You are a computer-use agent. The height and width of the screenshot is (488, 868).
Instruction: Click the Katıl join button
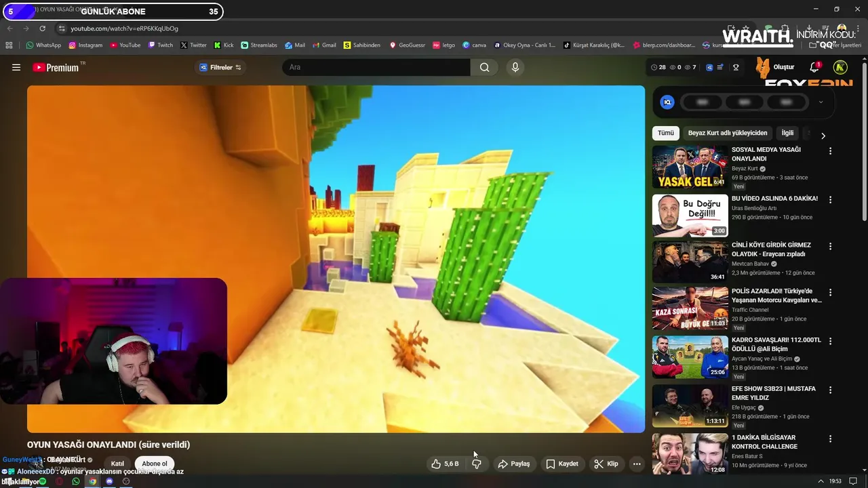(x=117, y=464)
